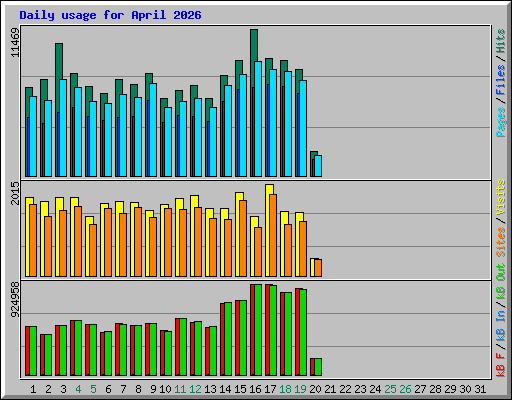Click day 25 on the date axis

coord(390,389)
